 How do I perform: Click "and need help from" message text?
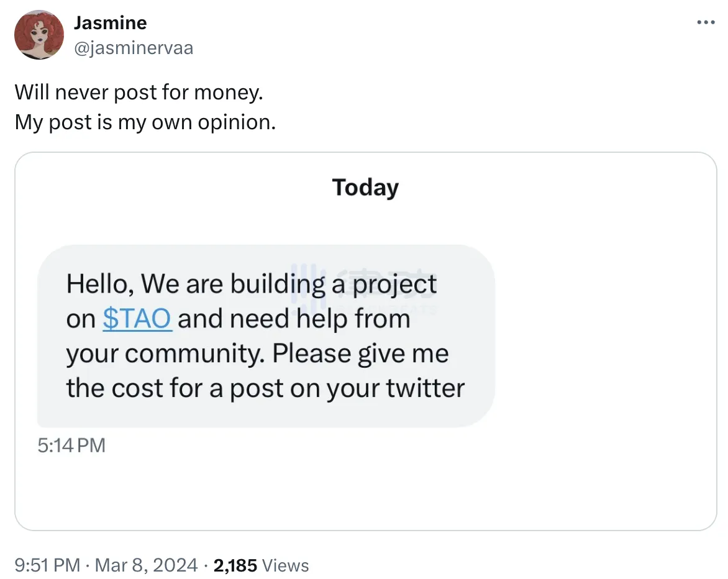(294, 319)
